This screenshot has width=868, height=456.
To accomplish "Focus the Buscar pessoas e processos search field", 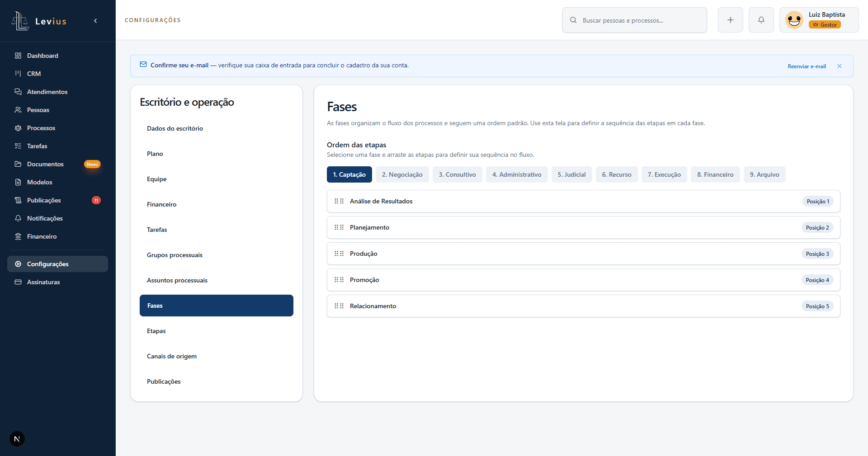I will [635, 20].
